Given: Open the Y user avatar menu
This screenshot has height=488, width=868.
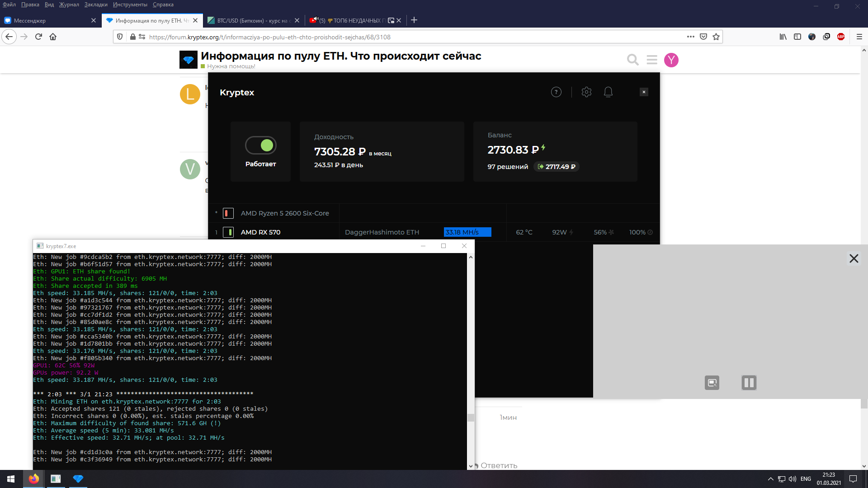Looking at the screenshot, I should pos(671,60).
